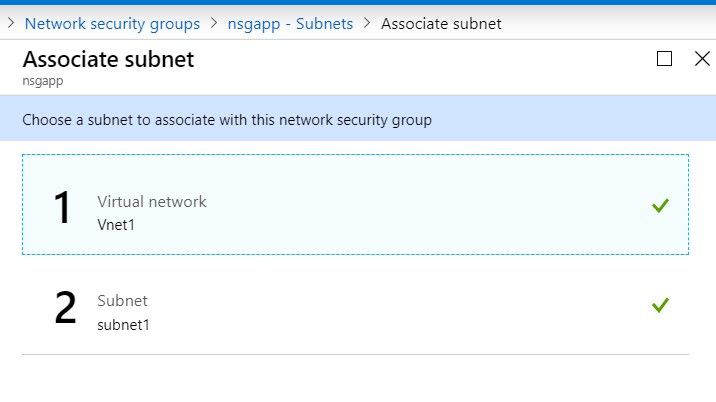Open Network security groups breadcrumb

[112, 23]
